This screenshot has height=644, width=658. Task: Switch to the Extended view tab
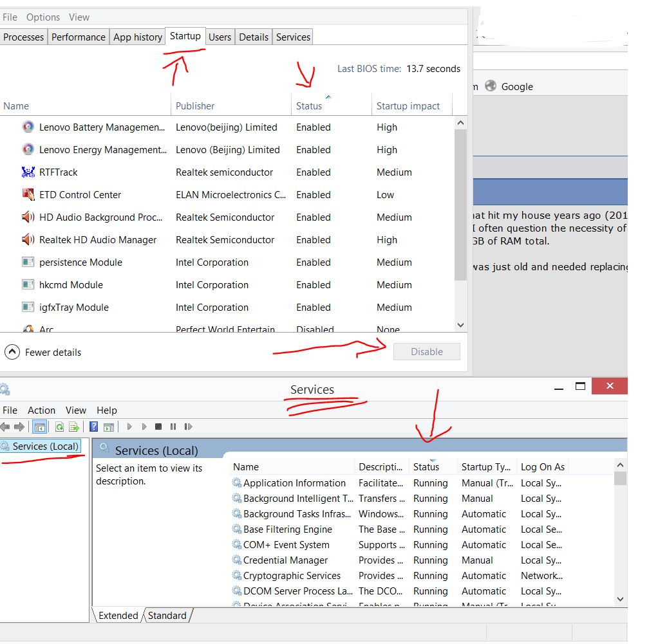[118, 615]
